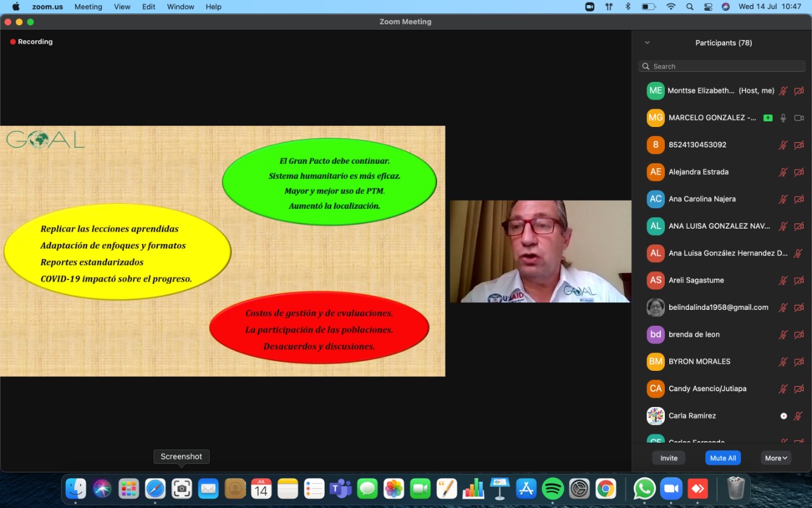Open the Meeting menu
This screenshot has width=812, height=508.
pyautogui.click(x=88, y=7)
